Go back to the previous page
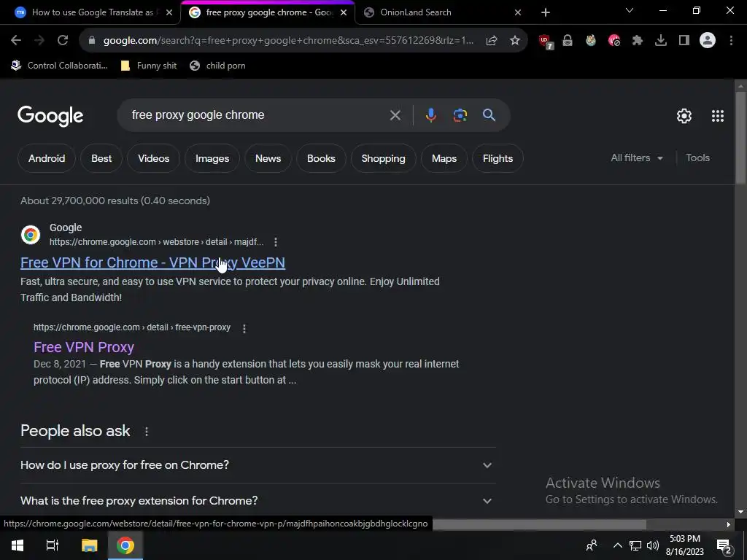Screen dimensions: 747x560 tap(16, 41)
